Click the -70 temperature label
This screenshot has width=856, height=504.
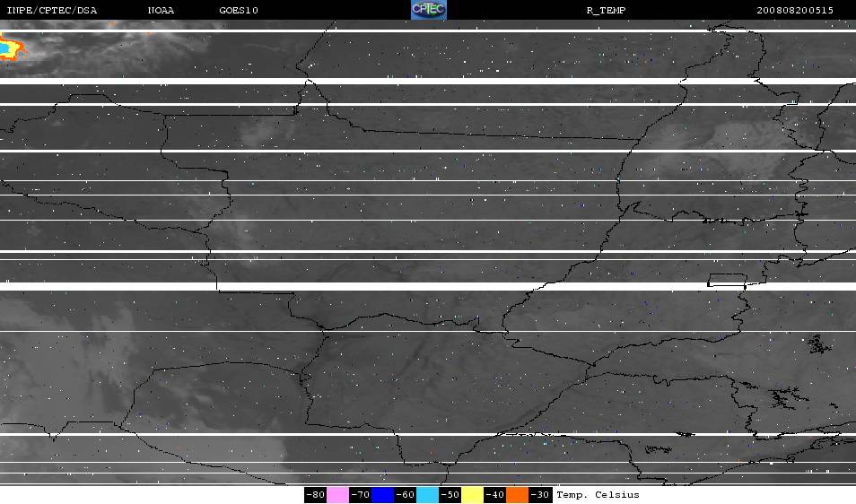[x=360, y=494]
